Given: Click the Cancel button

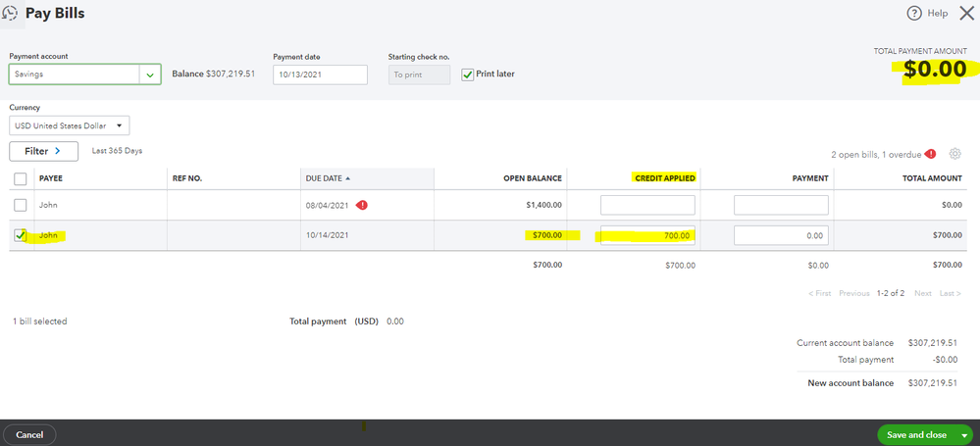Looking at the screenshot, I should pyautogui.click(x=29, y=435).
